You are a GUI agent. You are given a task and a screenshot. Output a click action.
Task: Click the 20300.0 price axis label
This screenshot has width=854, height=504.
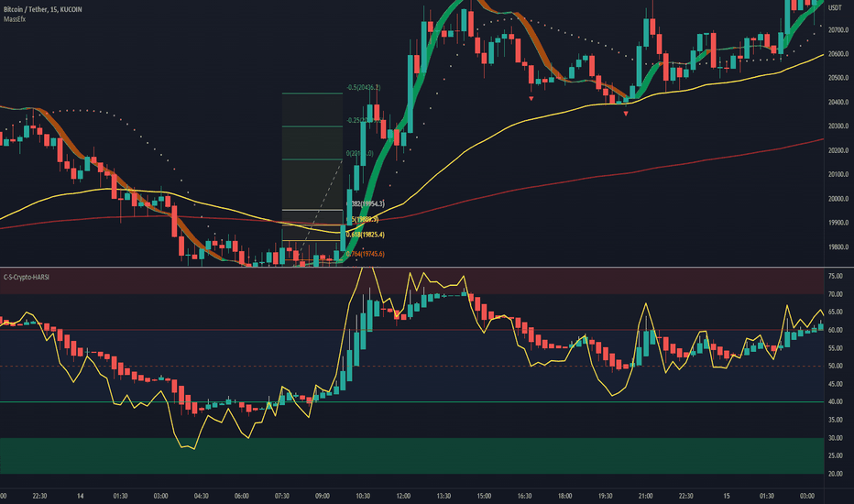(x=838, y=126)
